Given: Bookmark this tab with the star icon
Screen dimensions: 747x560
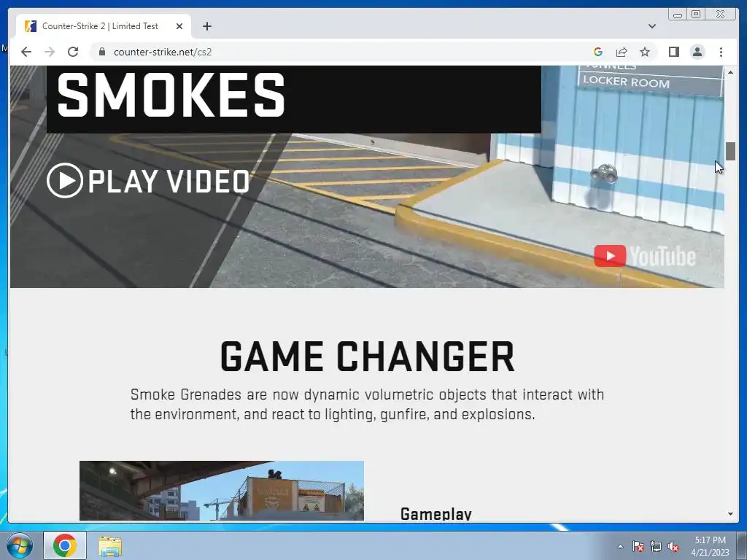Looking at the screenshot, I should [645, 52].
